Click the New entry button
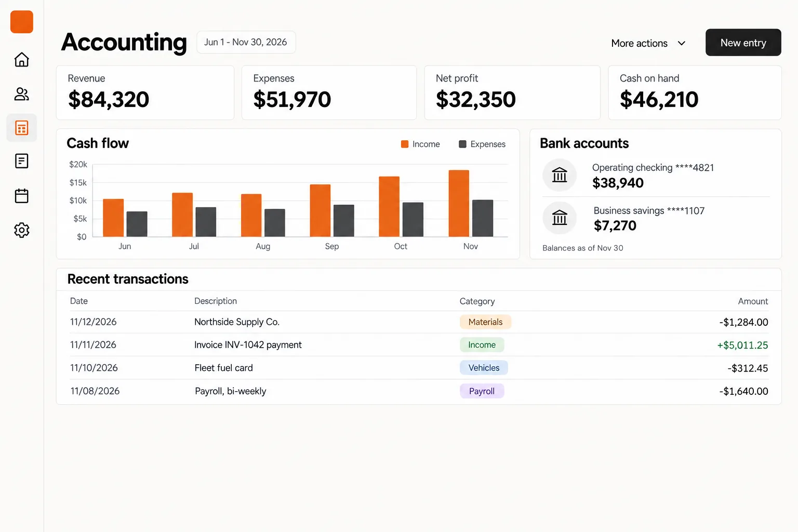The width and height of the screenshot is (798, 532). click(x=743, y=43)
